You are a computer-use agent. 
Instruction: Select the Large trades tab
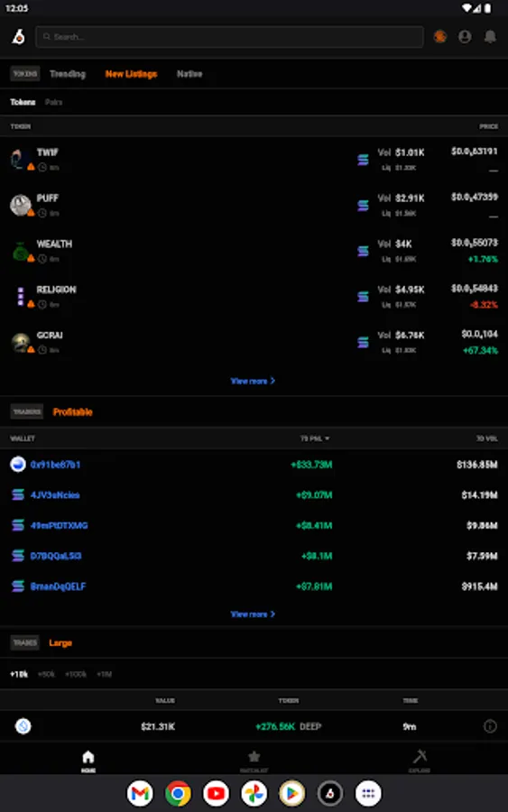[60, 642]
